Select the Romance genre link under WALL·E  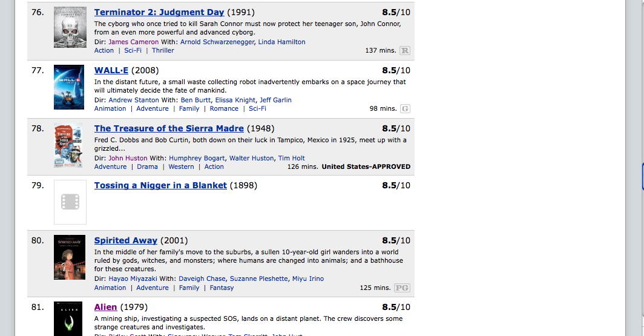click(x=224, y=109)
